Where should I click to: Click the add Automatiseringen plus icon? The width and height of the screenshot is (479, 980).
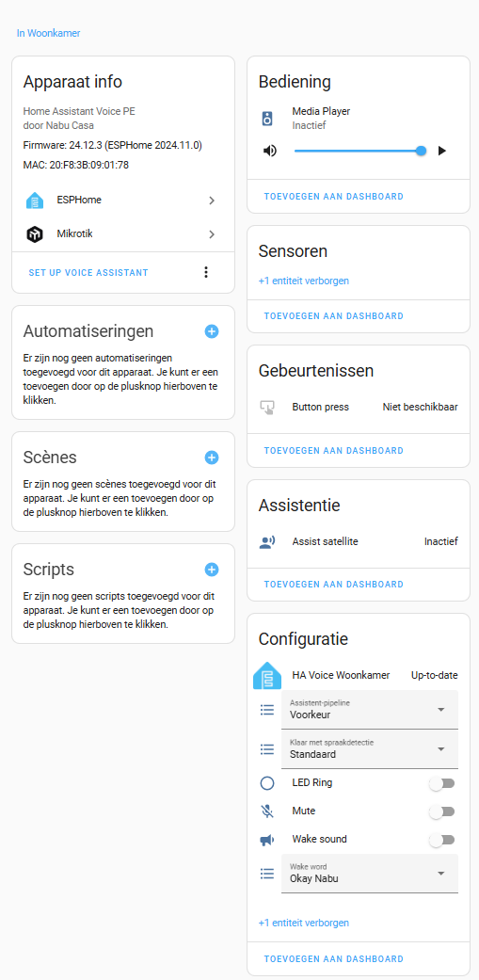click(x=212, y=331)
